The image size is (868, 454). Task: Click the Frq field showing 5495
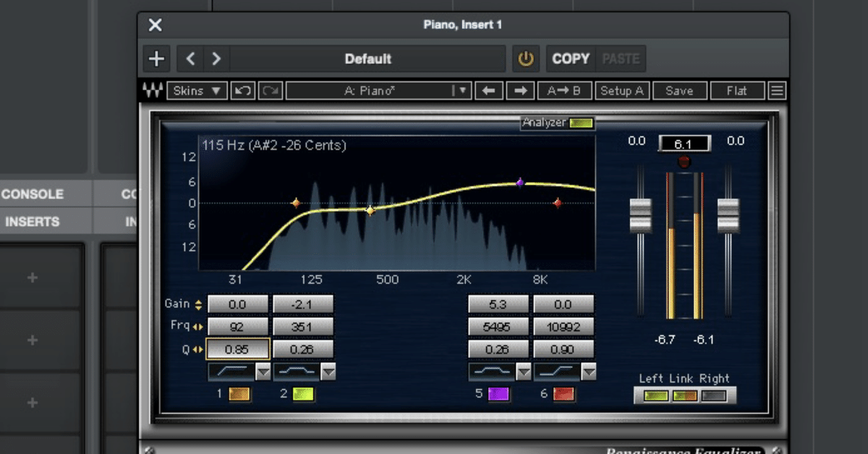498,326
